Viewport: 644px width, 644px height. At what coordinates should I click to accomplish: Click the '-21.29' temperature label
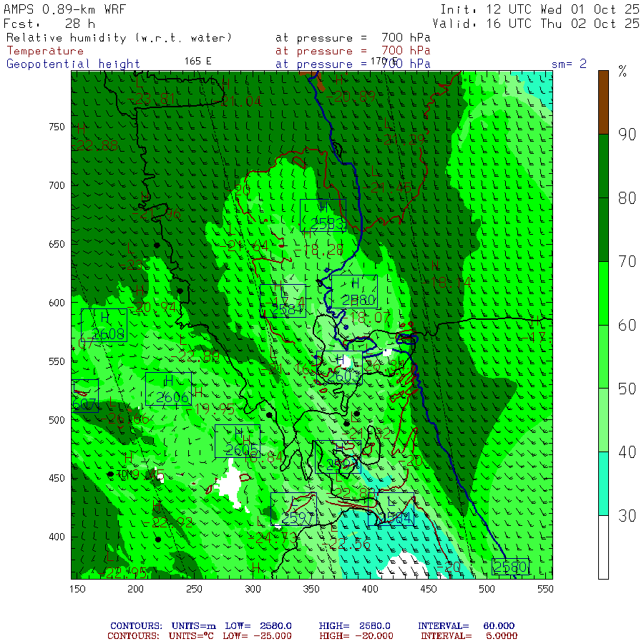point(401,140)
